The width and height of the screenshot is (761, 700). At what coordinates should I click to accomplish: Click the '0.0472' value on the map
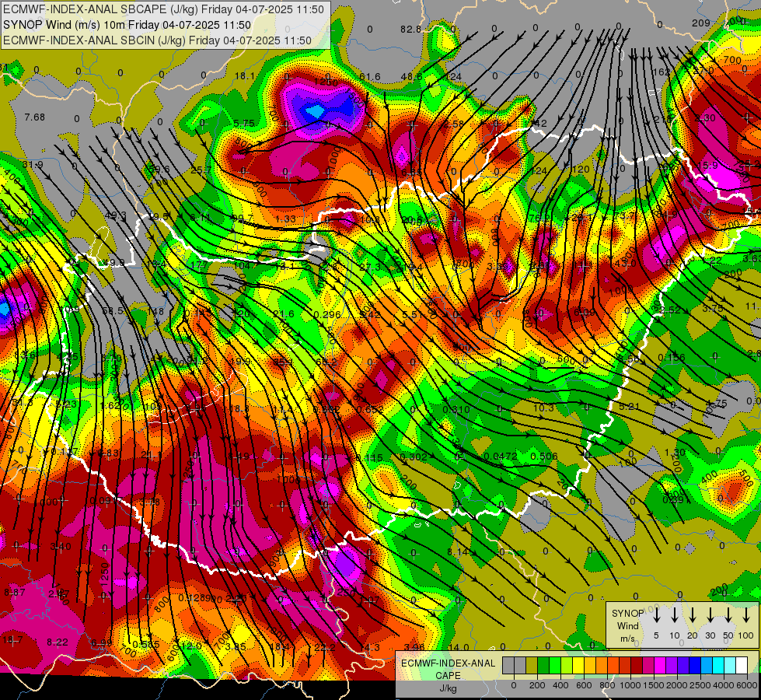click(x=501, y=456)
